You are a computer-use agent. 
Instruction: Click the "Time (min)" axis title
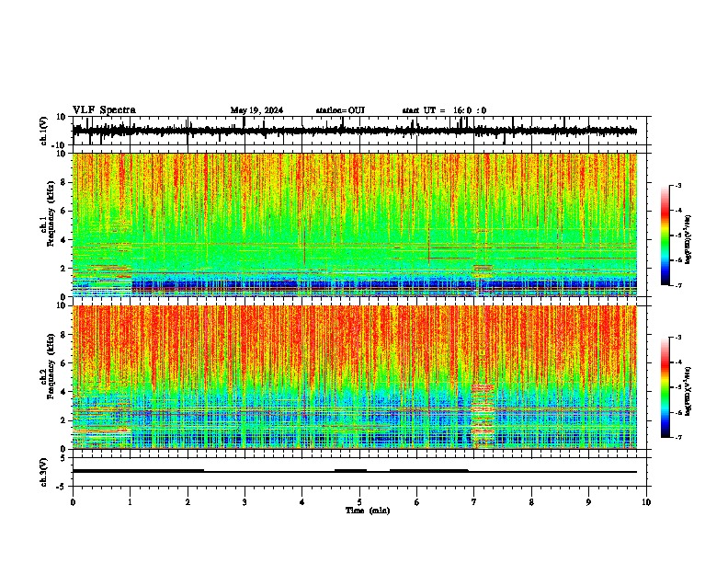(368, 511)
